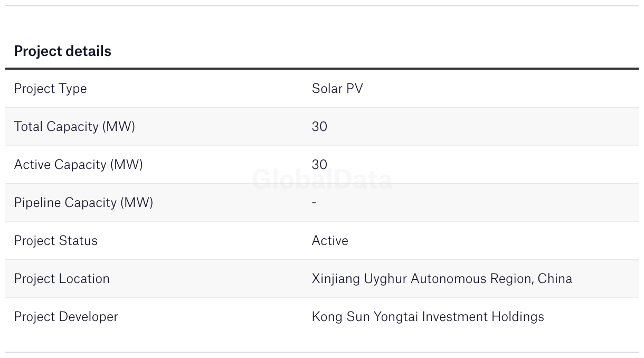Click the Active status value
The height and width of the screenshot is (358, 644).
tap(330, 241)
